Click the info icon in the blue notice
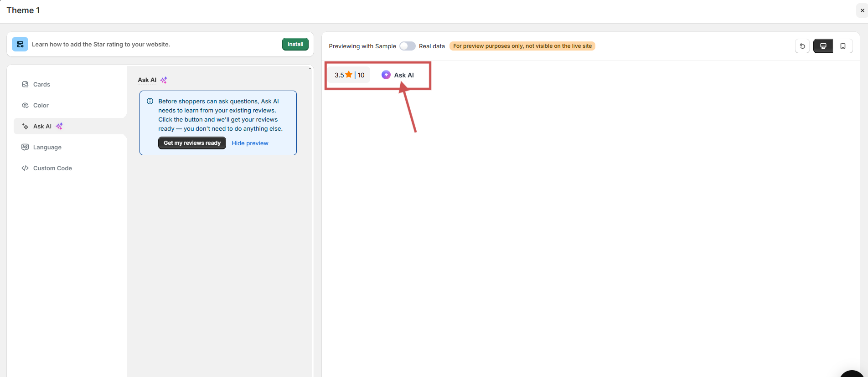868x377 pixels. coord(150,101)
